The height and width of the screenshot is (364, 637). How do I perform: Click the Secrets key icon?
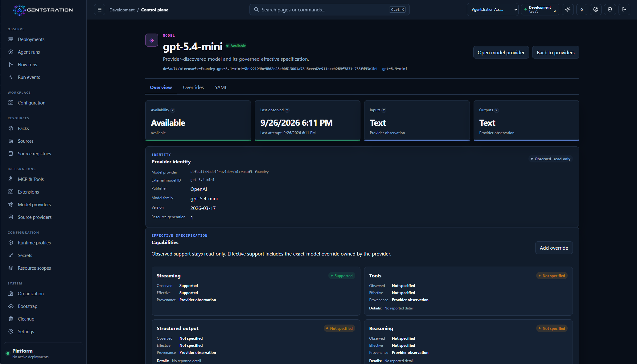coord(11,255)
